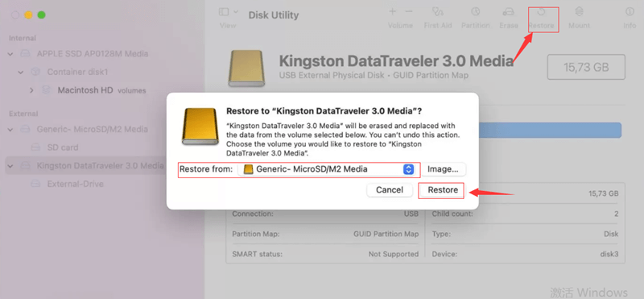Image resolution: width=644 pixels, height=299 pixels.
Task: Collapse the APPLE SSD AP0128M Media tree
Action: (10, 54)
